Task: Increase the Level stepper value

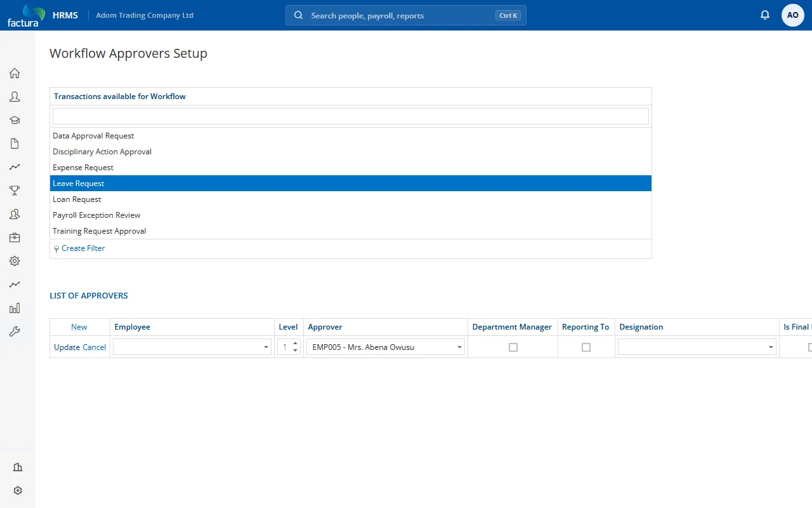Action: (295, 343)
